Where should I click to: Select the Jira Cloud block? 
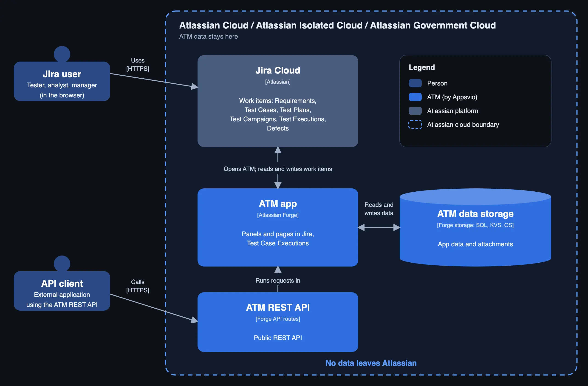(278, 101)
